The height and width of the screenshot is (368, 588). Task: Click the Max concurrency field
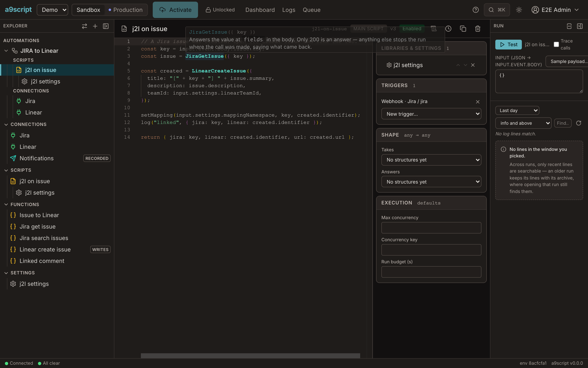pos(431,228)
